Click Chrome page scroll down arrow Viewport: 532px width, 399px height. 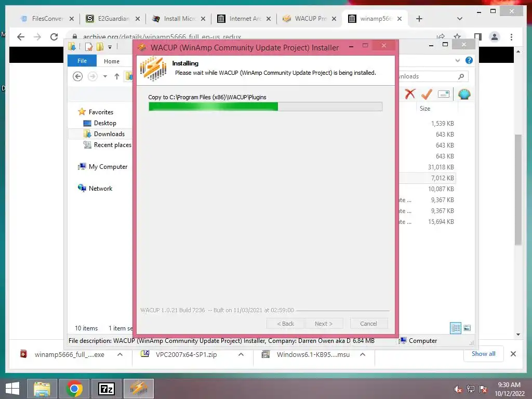[x=518, y=335]
